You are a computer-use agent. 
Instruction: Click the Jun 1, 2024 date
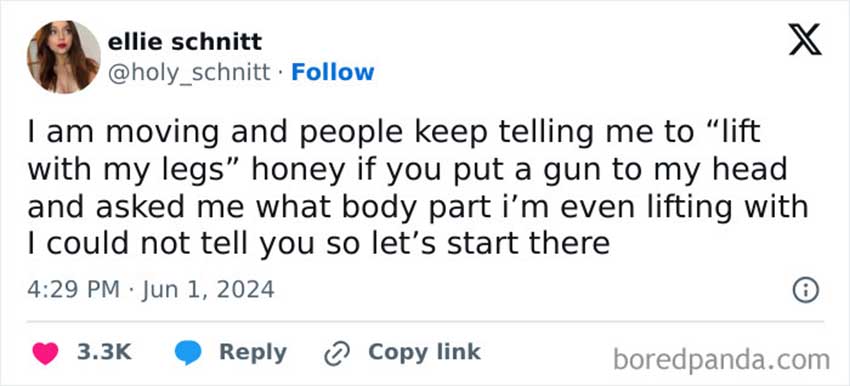pyautogui.click(x=209, y=290)
